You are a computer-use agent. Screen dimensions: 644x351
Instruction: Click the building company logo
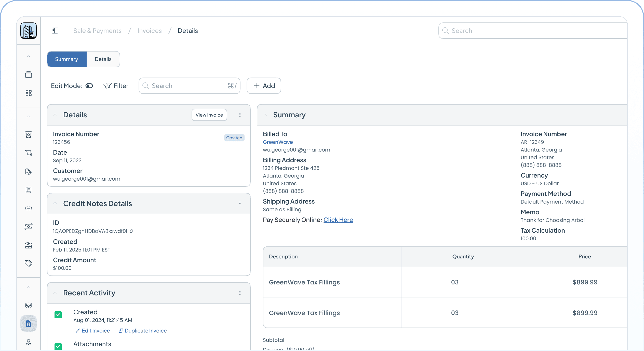[x=29, y=31]
